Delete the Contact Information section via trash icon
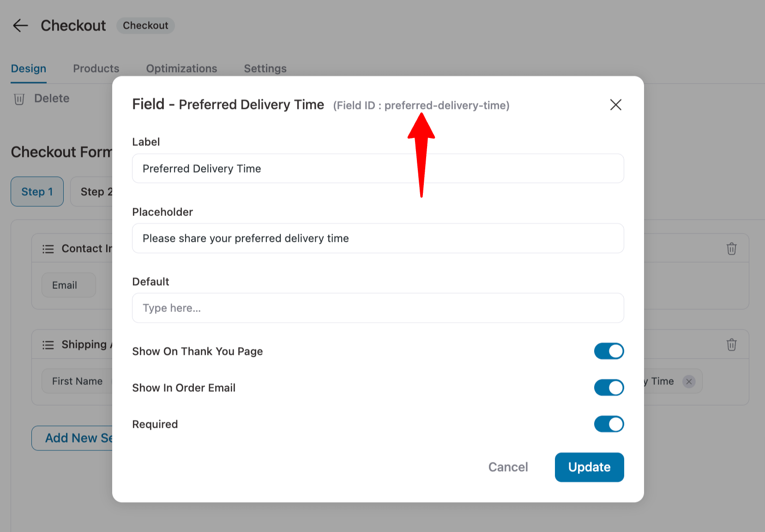Image resolution: width=765 pixels, height=532 pixels. pos(731,249)
